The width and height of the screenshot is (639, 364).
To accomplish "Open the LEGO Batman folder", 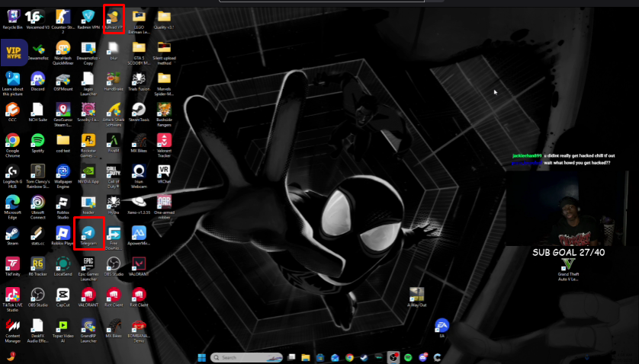I will coord(139,21).
